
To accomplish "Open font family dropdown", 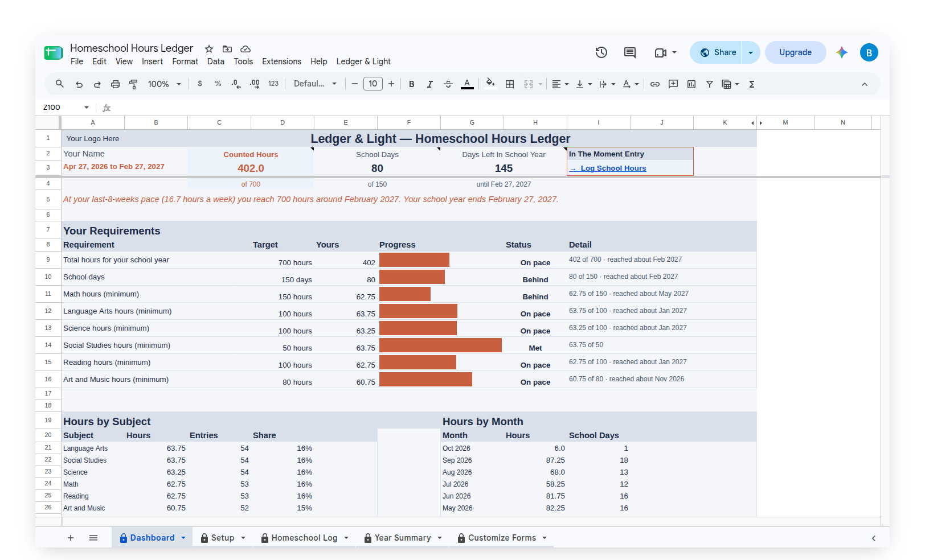I will [x=315, y=84].
